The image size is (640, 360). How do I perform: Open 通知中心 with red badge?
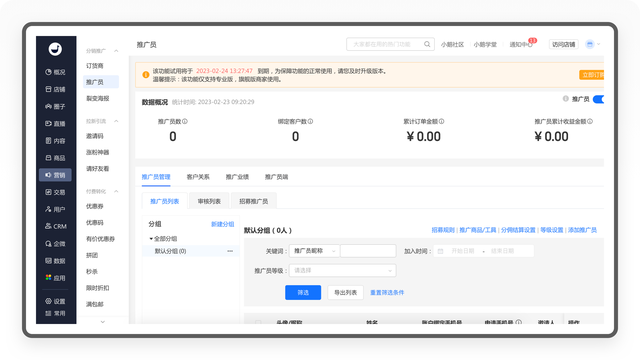pos(521,44)
